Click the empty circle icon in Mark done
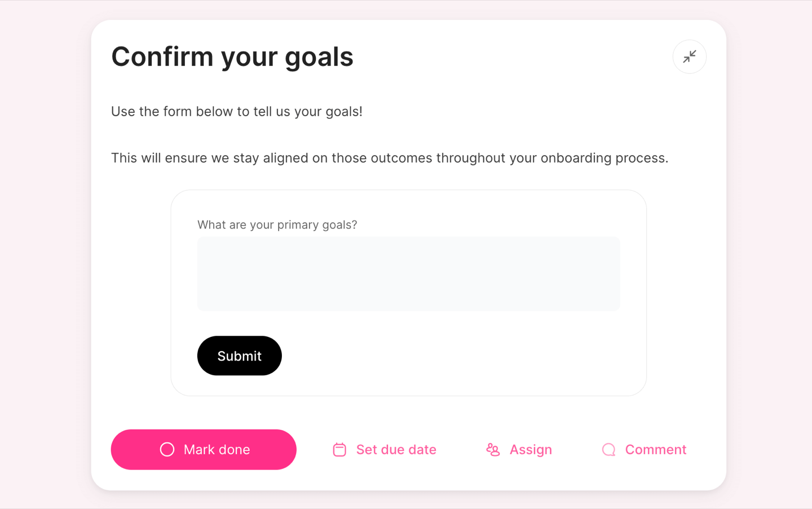The height and width of the screenshot is (509, 812). (x=167, y=449)
